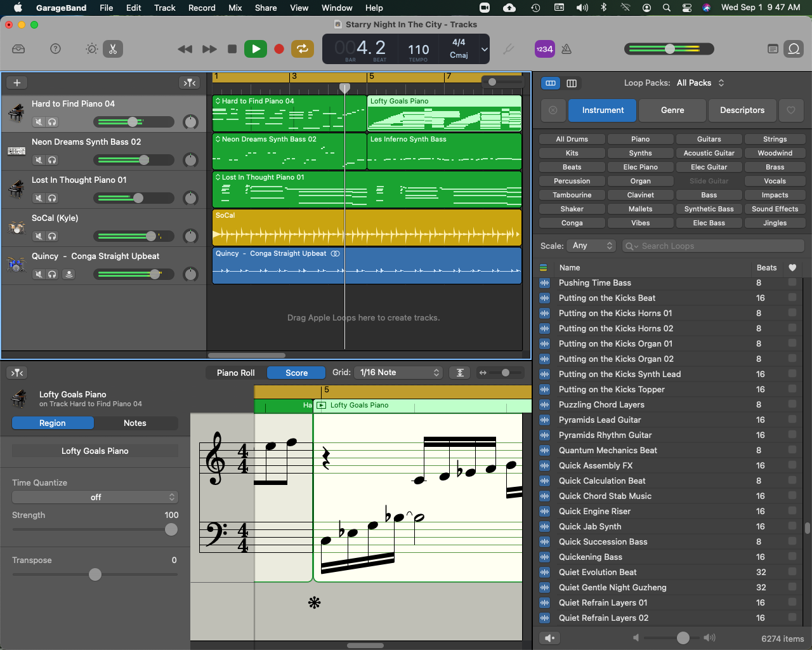Mark Pyramids Lead Guitar as favorite checkbox
Viewport: 812px width, 650px height.
pyautogui.click(x=792, y=420)
